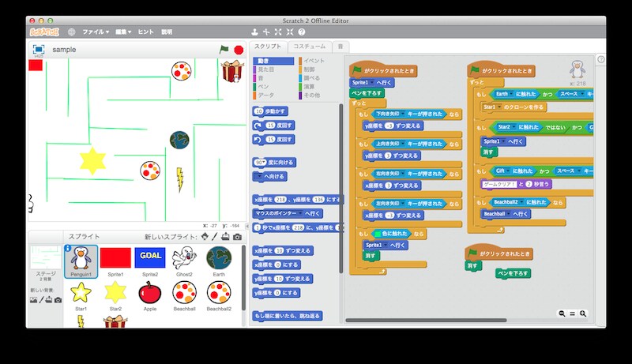Click the Penguin1 sprite info button

click(x=67, y=249)
